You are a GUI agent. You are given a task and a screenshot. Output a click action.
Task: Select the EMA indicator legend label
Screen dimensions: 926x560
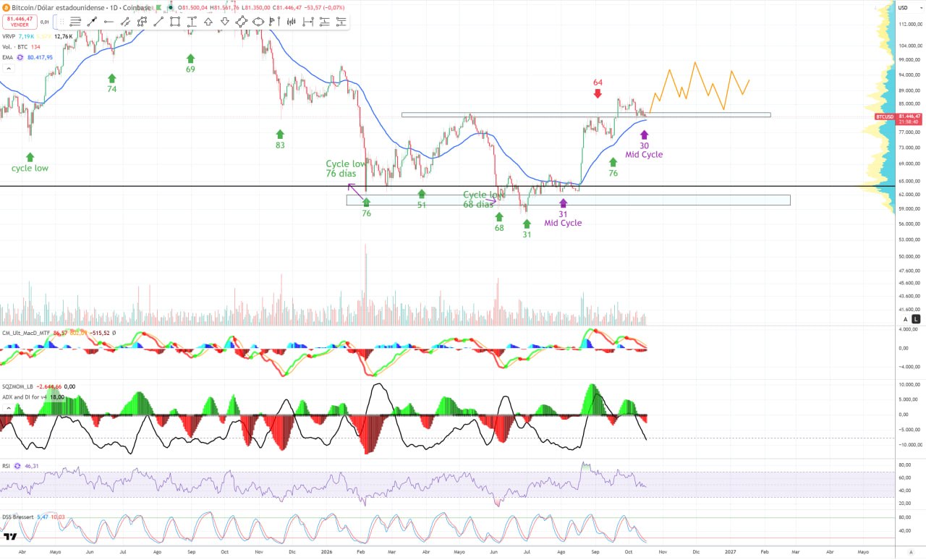point(7,57)
